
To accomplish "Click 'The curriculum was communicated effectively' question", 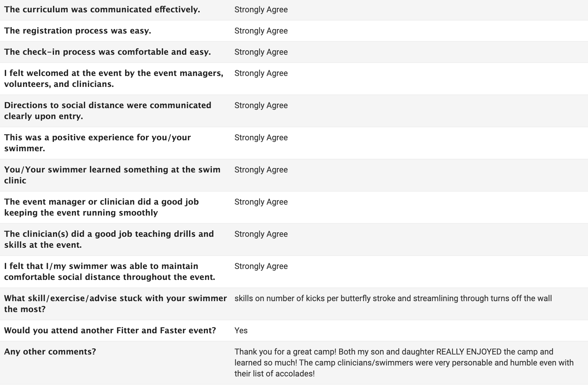I will point(102,10).
